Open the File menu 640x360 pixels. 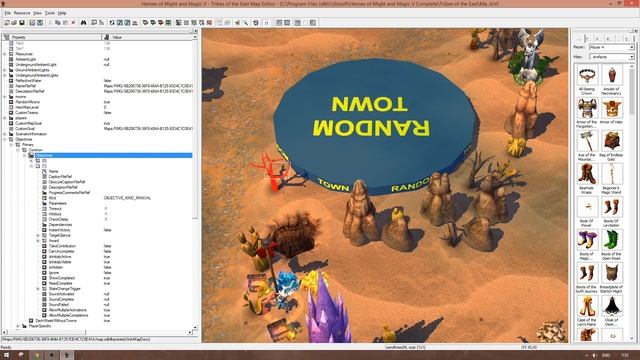coord(8,13)
